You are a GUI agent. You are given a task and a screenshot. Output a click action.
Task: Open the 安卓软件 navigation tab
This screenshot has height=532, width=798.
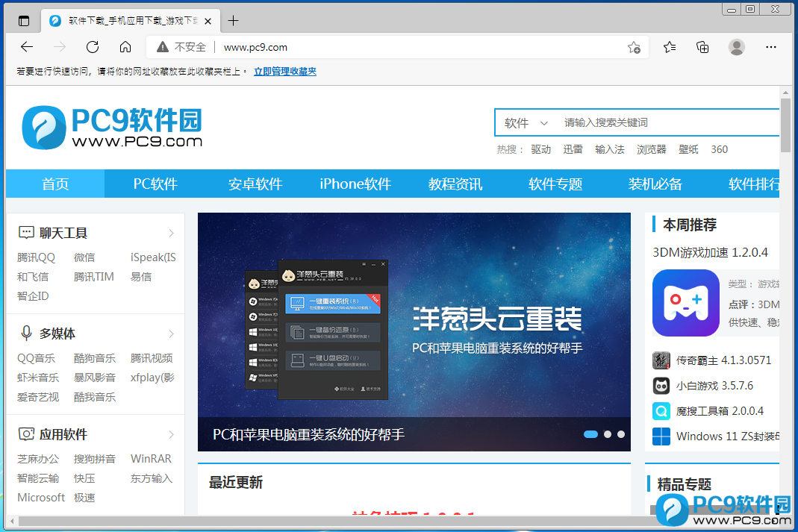[x=255, y=184]
